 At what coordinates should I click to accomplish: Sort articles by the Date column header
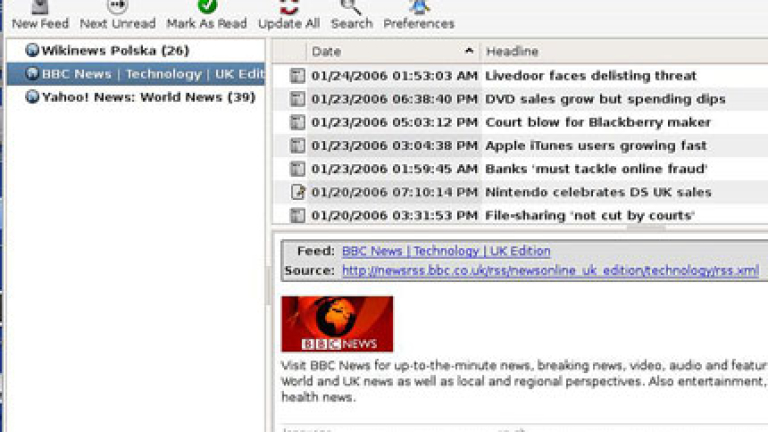coord(393,51)
